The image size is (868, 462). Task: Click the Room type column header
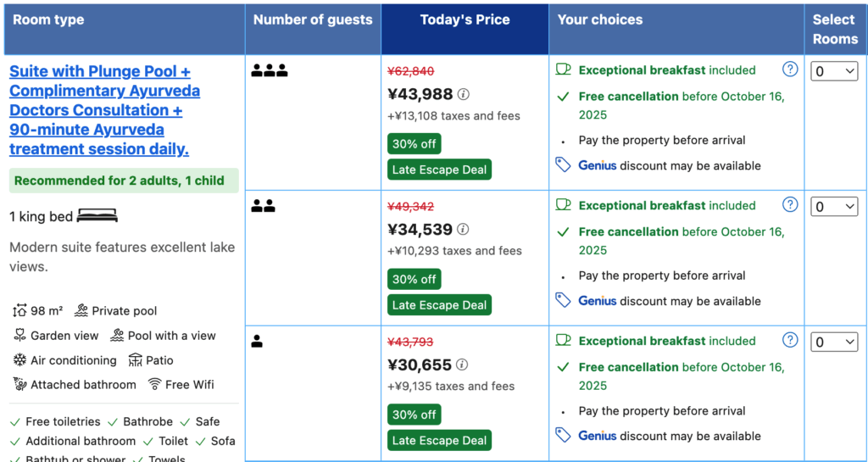point(48,20)
